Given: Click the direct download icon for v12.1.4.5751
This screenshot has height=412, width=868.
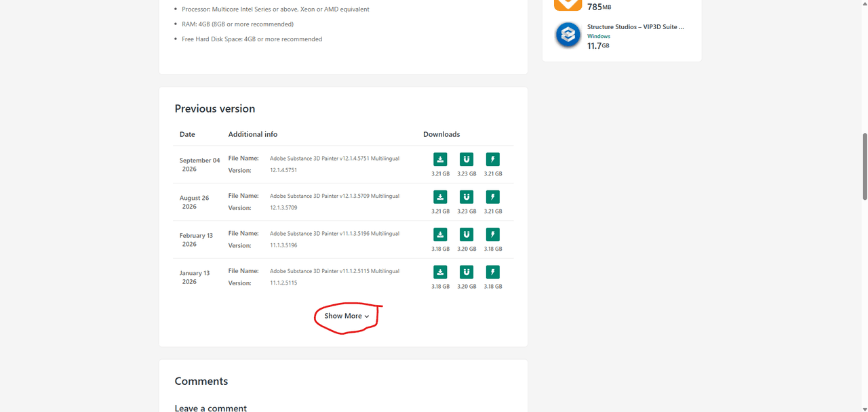Looking at the screenshot, I should click(x=440, y=159).
